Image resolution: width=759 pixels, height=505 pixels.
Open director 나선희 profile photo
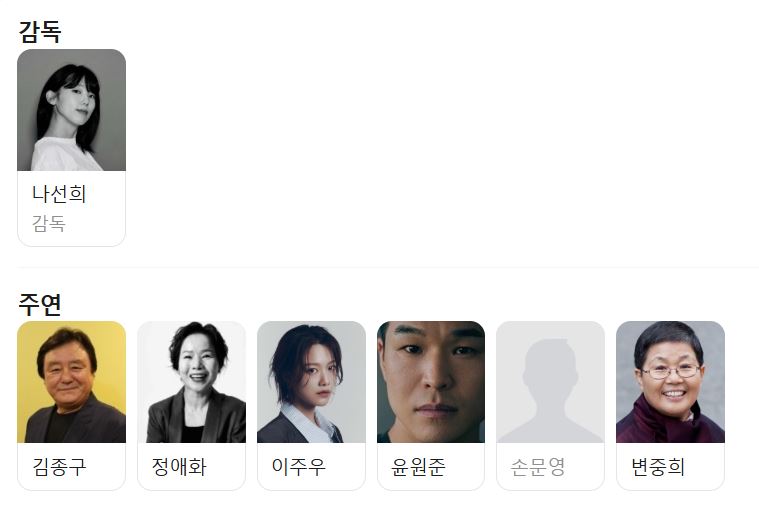(x=71, y=110)
